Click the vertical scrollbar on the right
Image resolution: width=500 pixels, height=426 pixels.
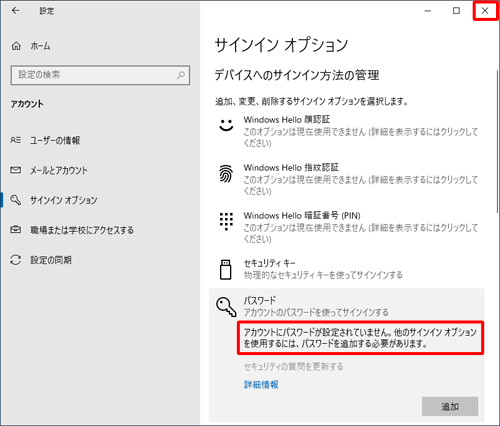[498, 142]
